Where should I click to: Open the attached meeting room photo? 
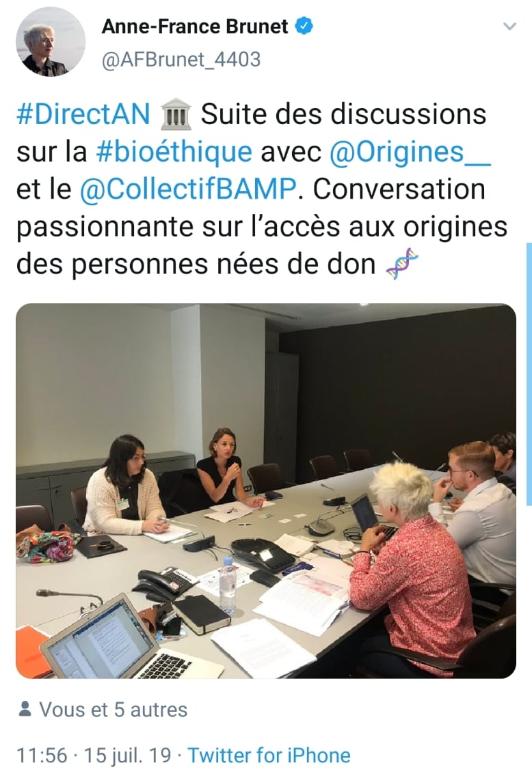click(266, 490)
